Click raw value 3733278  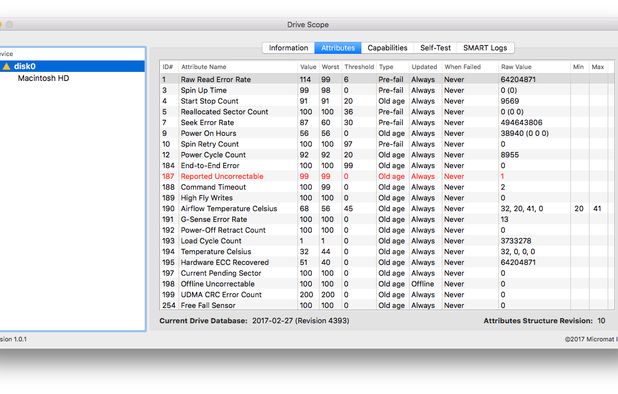[516, 241]
